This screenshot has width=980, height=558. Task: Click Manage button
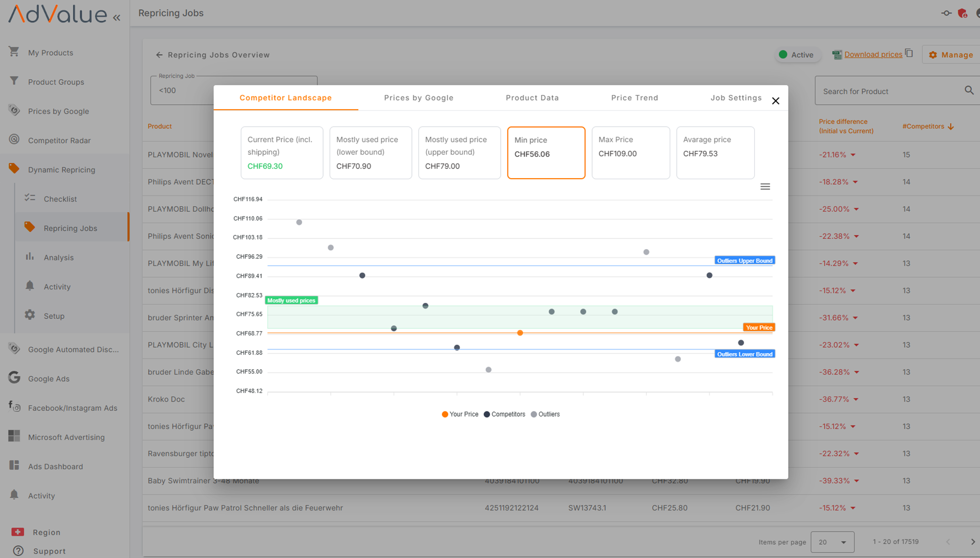(951, 55)
